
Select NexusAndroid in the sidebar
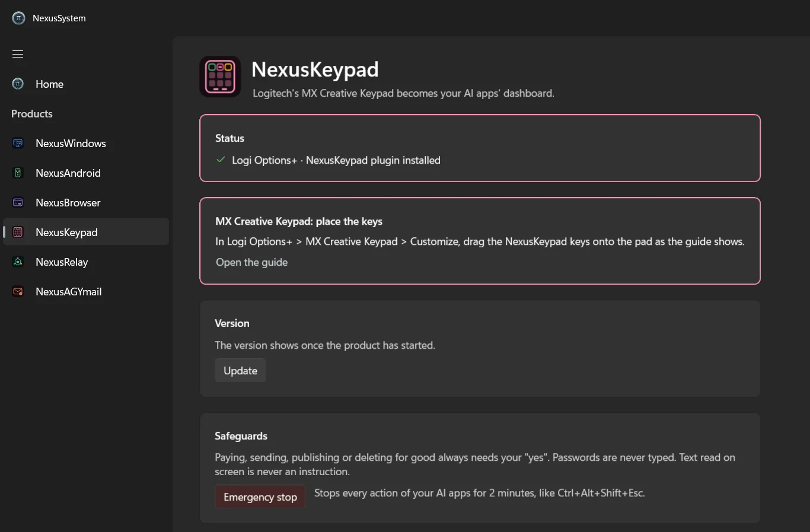(86, 173)
